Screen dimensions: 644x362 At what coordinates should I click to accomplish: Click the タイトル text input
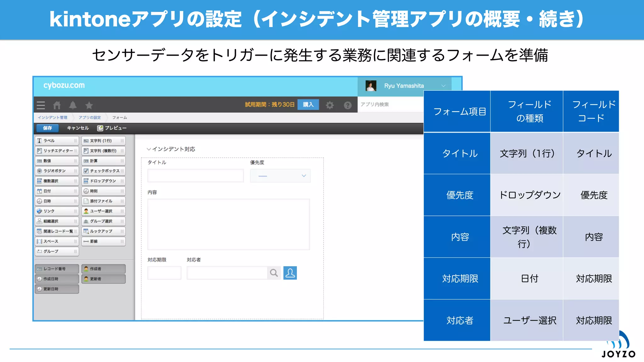195,176
